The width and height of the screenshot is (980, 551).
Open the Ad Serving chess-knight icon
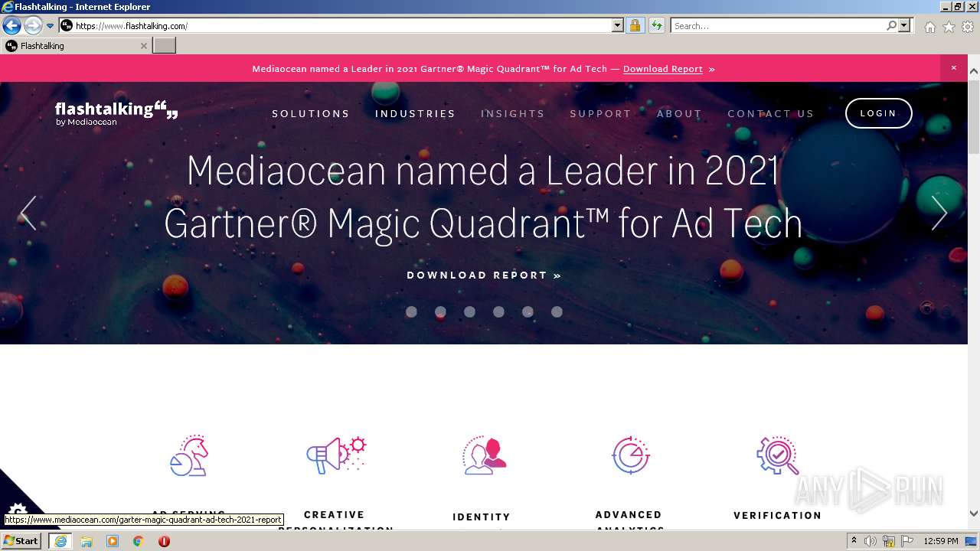click(189, 455)
